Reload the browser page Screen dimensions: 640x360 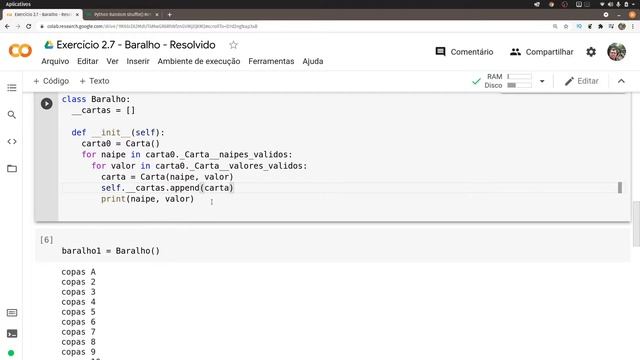29,26
